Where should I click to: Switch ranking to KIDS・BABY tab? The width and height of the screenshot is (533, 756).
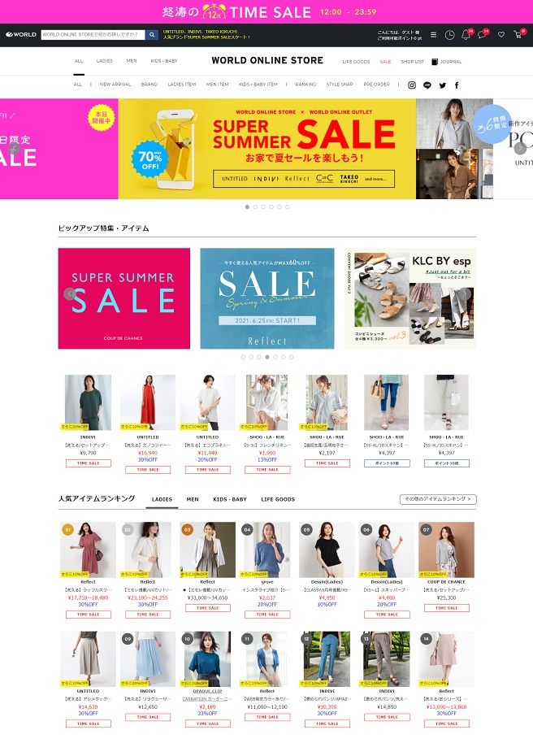pos(230,499)
